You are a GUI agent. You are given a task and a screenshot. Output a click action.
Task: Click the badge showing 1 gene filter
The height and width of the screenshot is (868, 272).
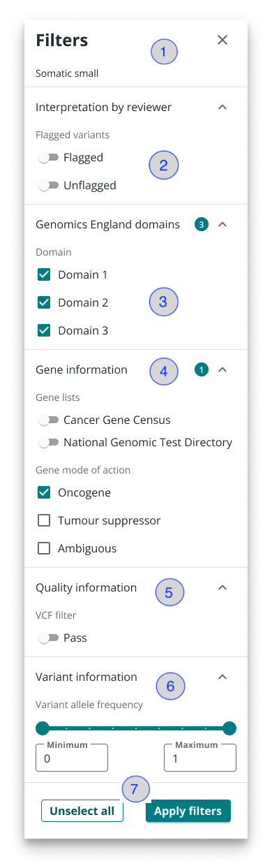[x=202, y=370]
